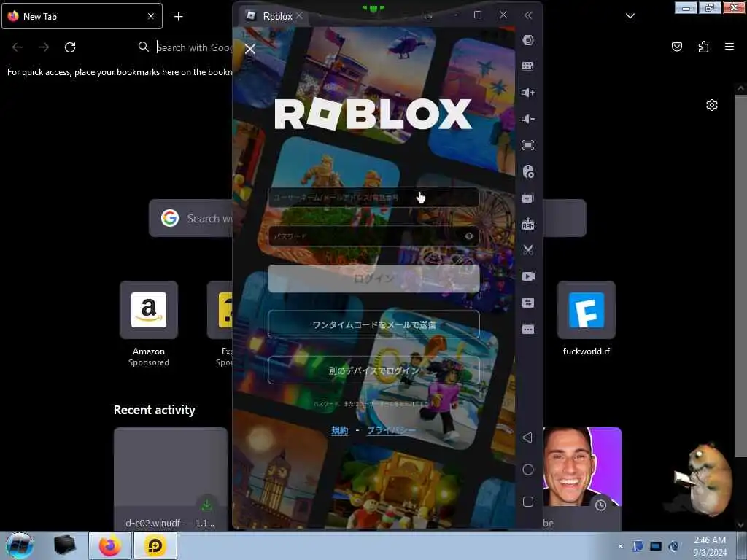
Task: Open Firefox extensions puzzle icon
Action: point(703,47)
